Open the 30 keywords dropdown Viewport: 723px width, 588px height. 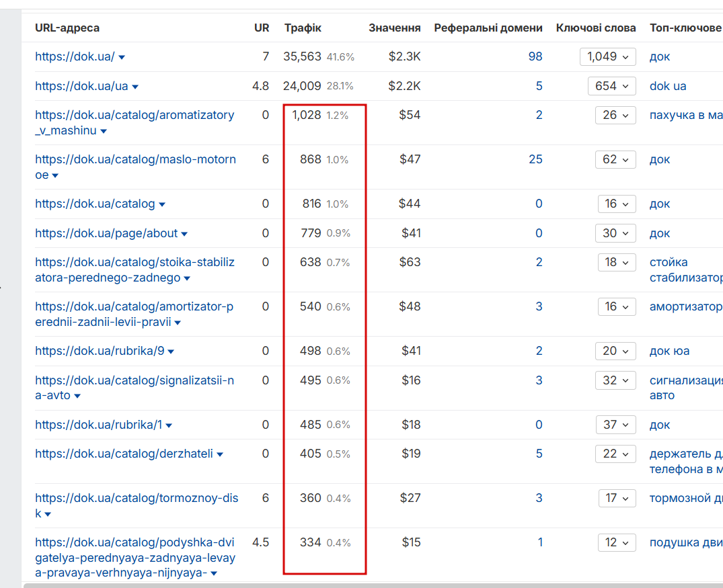point(615,233)
